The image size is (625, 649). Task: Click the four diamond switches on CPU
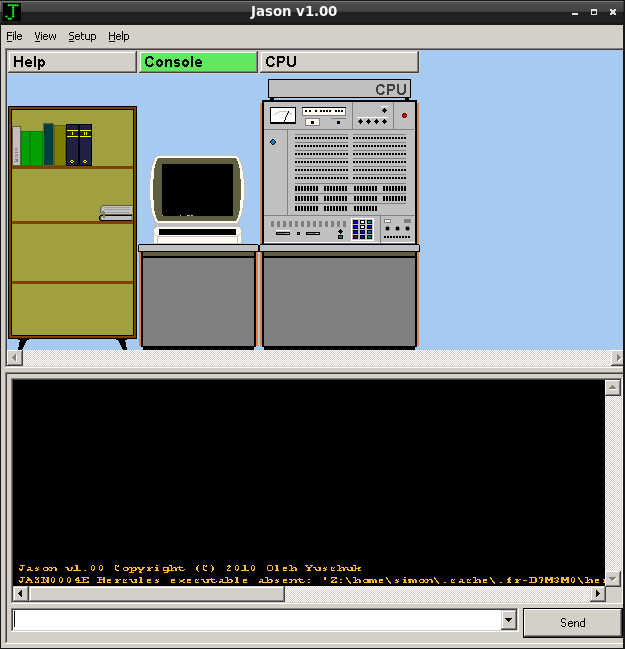pos(372,121)
